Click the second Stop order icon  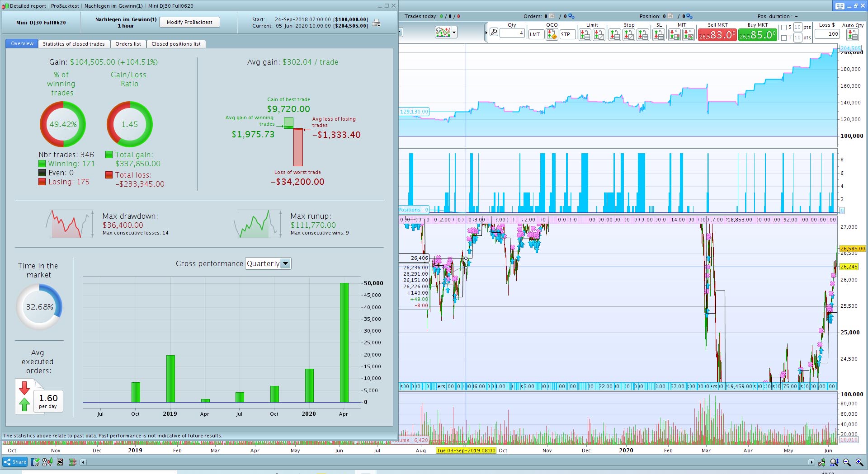click(629, 34)
